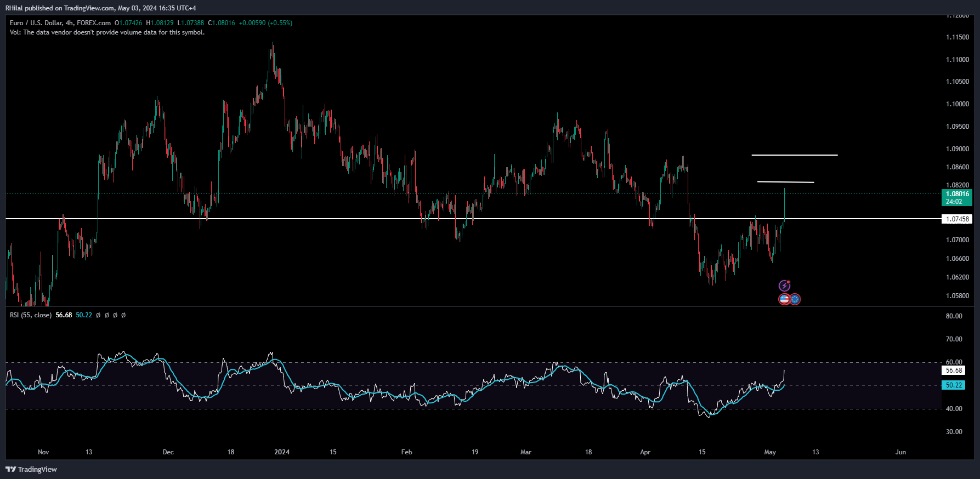The height and width of the screenshot is (479, 980).
Task: Click the RSI legend value 56.68
Action: [64, 315]
